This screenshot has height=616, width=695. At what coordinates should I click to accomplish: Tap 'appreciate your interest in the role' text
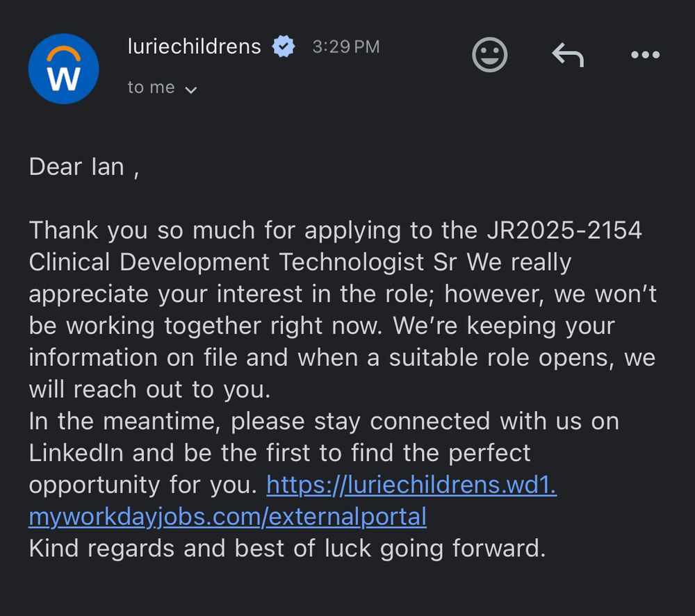click(x=229, y=294)
